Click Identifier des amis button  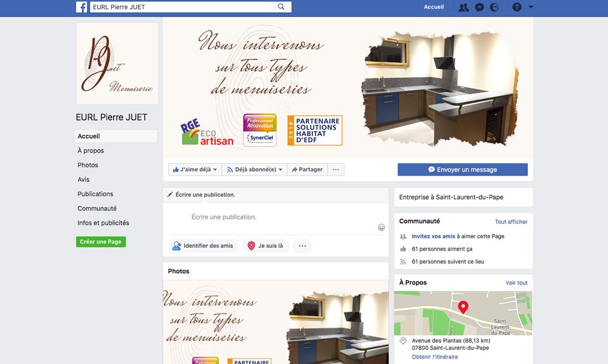(204, 246)
